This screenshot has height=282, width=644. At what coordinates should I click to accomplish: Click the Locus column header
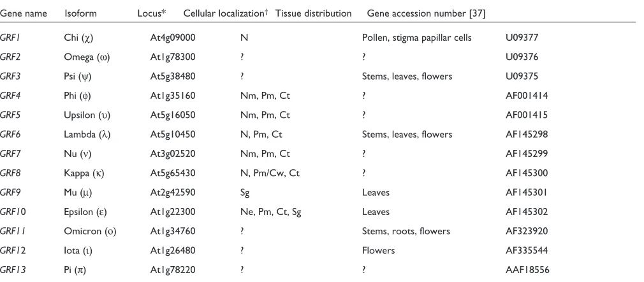pos(152,13)
